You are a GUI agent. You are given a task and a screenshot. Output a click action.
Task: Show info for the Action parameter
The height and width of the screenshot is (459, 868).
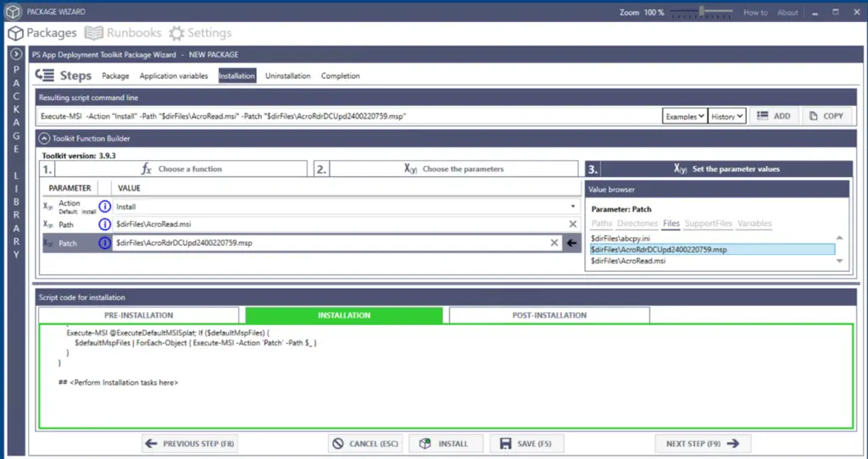(x=104, y=207)
